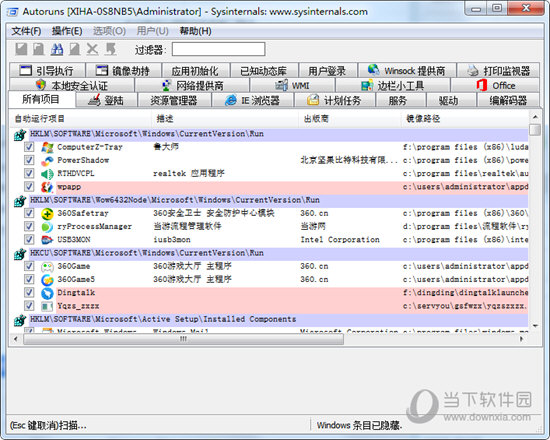Select the Yqzs_zxzx entry text
This screenshot has height=440, width=550.
tap(78, 306)
